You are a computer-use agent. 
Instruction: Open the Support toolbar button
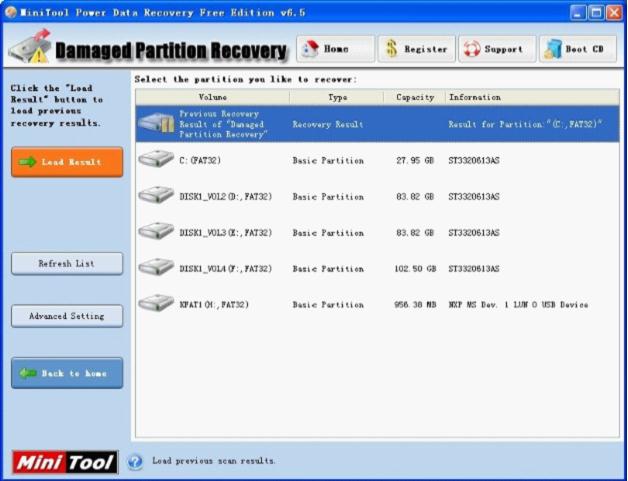(497, 49)
